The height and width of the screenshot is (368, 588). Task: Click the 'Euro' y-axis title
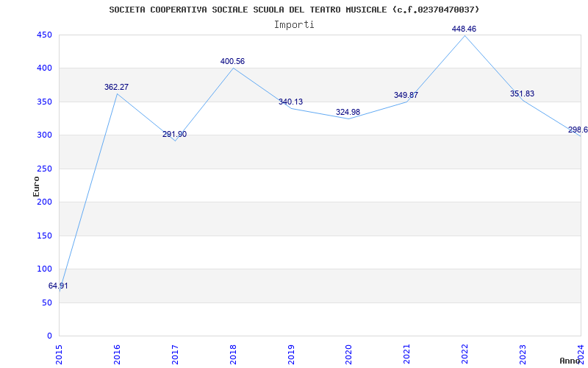(36, 186)
